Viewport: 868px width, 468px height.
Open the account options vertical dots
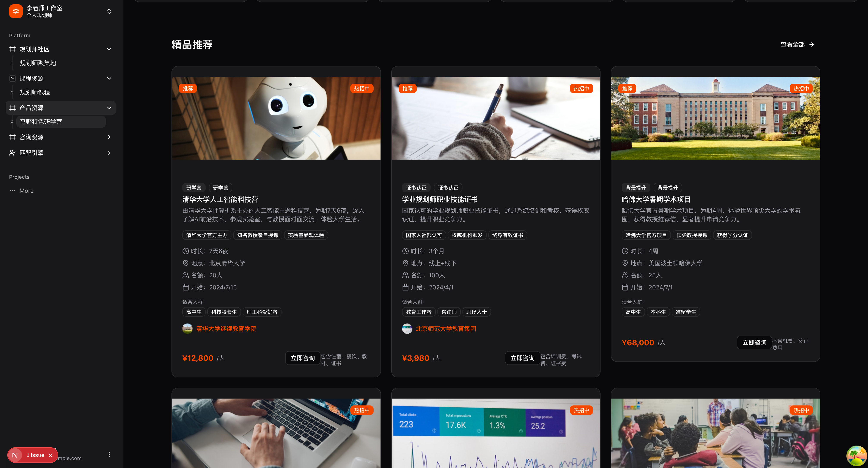pos(109,454)
